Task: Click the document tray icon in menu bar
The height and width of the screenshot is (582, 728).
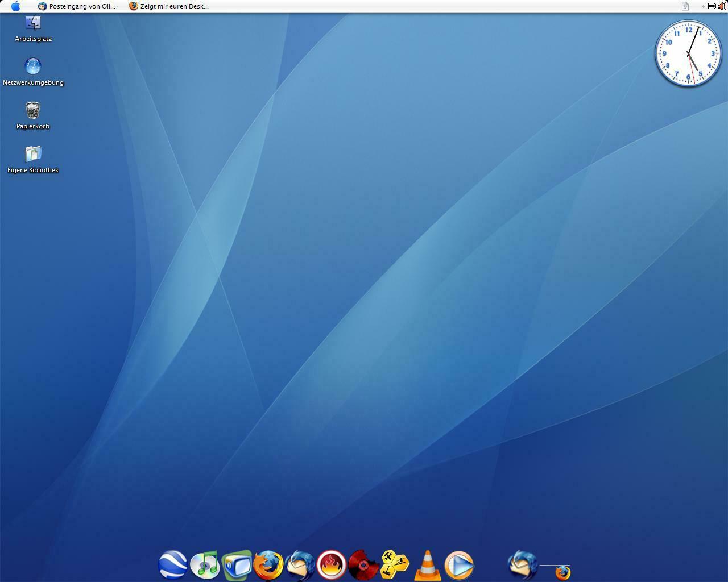Action: (685, 6)
